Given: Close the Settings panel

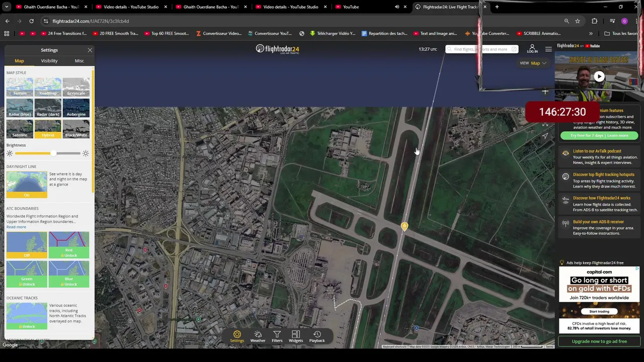Looking at the screenshot, I should tap(90, 50).
